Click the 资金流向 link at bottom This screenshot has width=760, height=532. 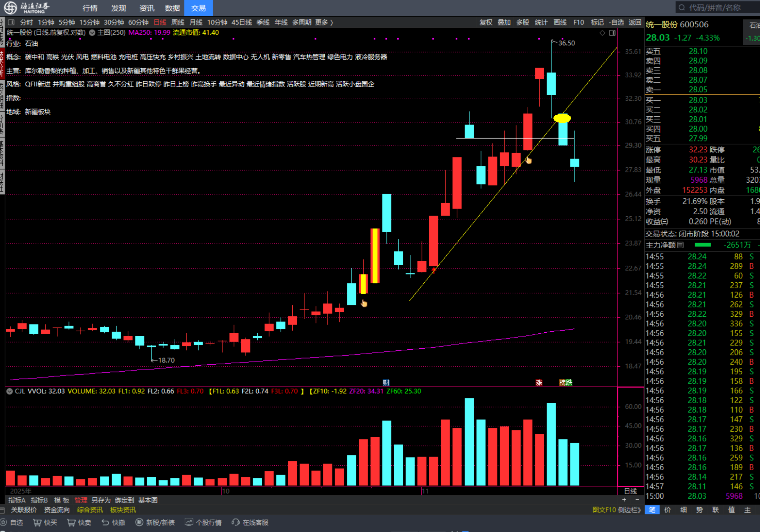pyautogui.click(x=57, y=510)
